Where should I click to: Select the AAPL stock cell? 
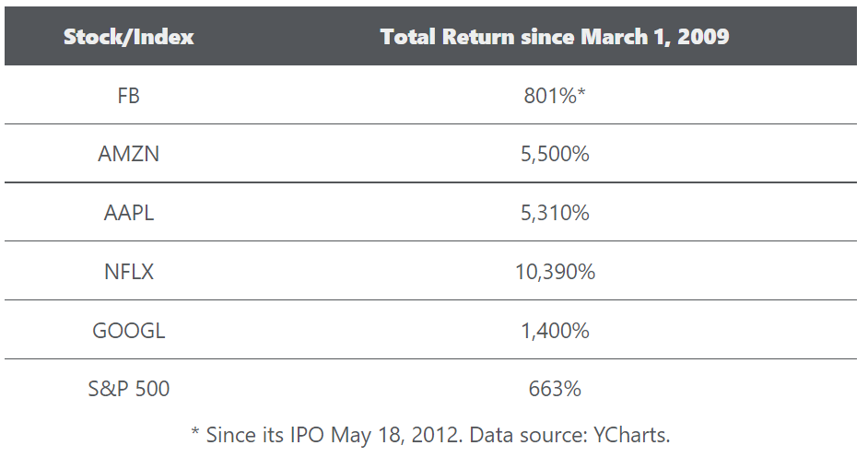coord(129,213)
